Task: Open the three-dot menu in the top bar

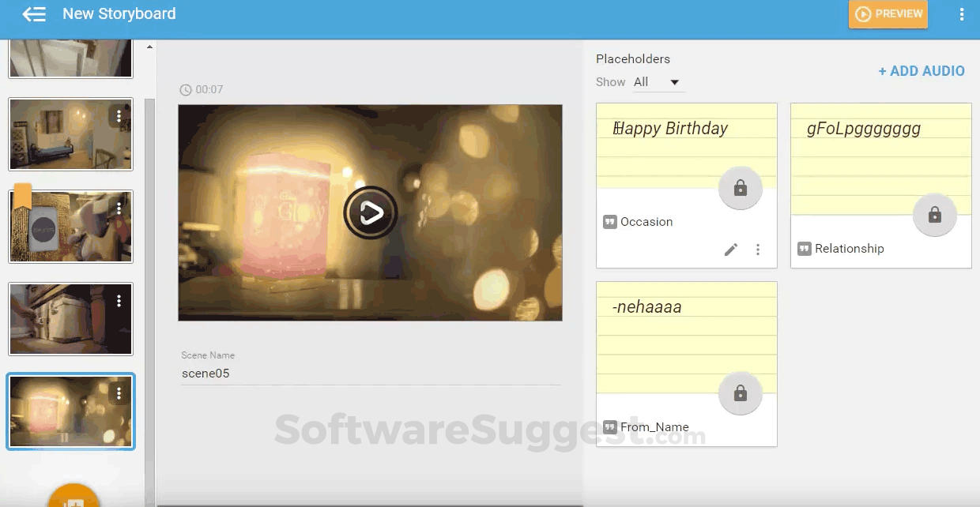Action: 962,13
